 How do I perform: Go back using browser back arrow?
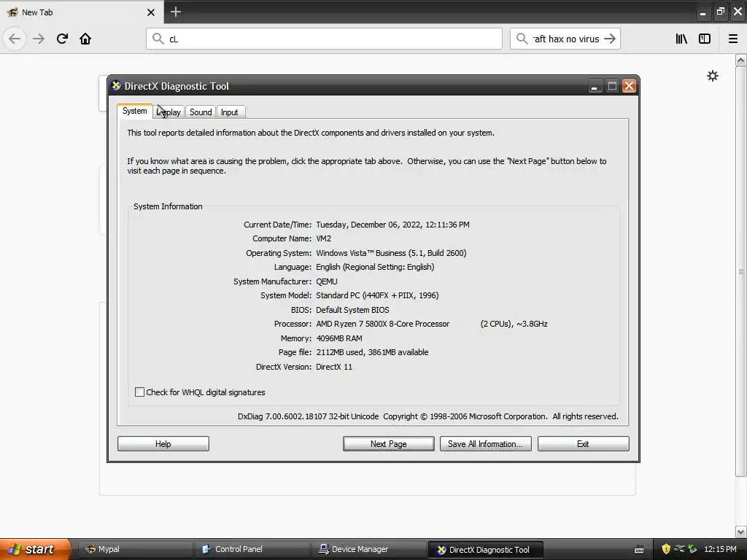tap(15, 39)
